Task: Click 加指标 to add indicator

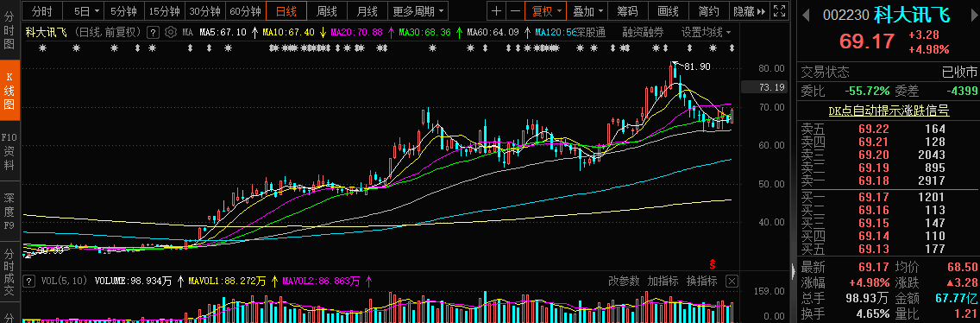Action: (663, 281)
